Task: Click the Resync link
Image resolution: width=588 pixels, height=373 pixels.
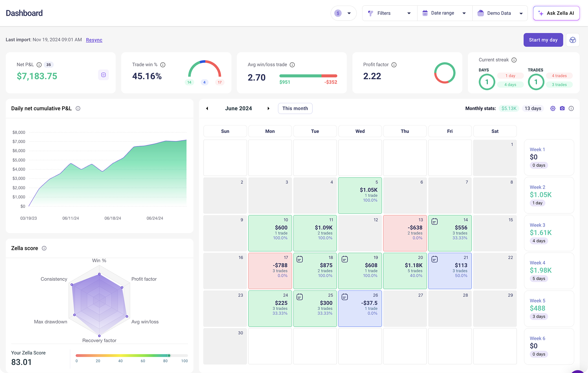Action: coord(94,40)
